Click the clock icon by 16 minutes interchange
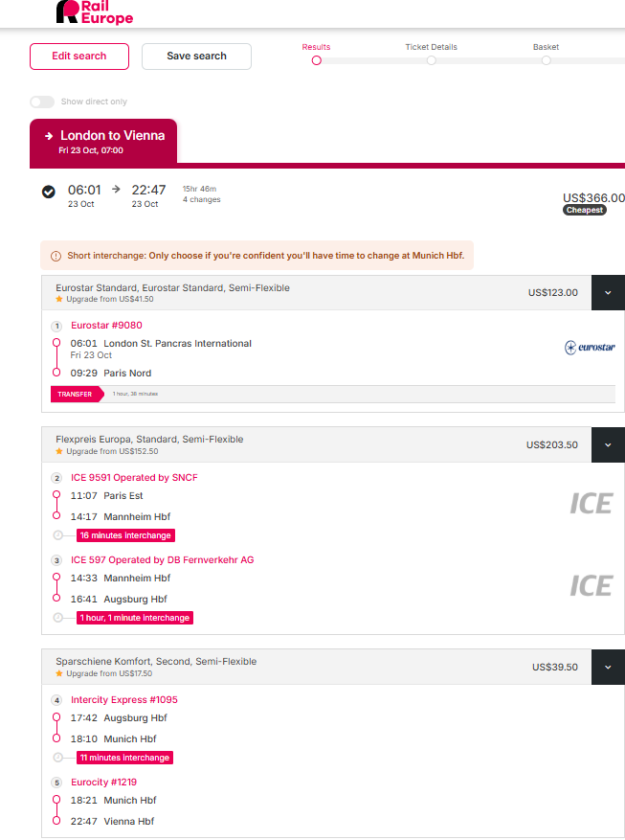The width and height of the screenshot is (625, 840). pos(57,535)
